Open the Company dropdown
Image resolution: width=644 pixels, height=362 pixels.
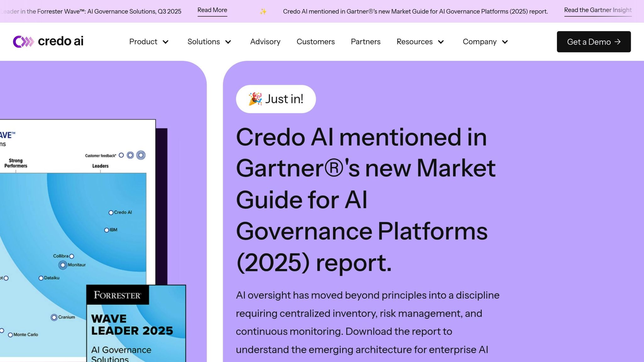505,42
